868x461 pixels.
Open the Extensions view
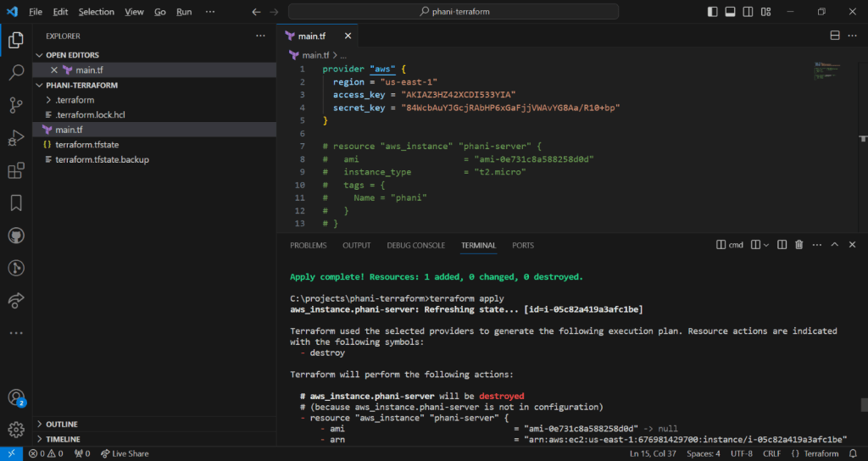(15, 171)
